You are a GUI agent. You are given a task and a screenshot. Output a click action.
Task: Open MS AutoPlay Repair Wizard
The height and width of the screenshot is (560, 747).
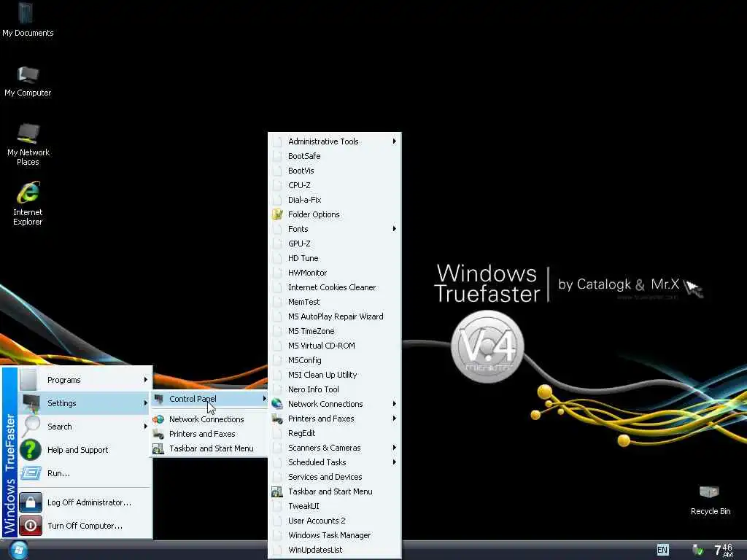(x=335, y=316)
